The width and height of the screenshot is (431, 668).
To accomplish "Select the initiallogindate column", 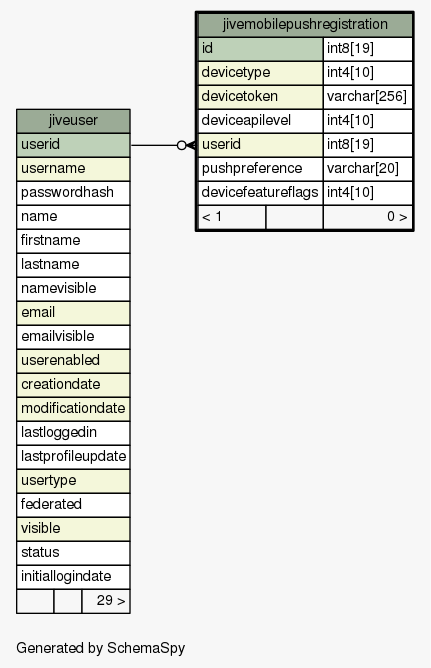I will [x=73, y=577].
